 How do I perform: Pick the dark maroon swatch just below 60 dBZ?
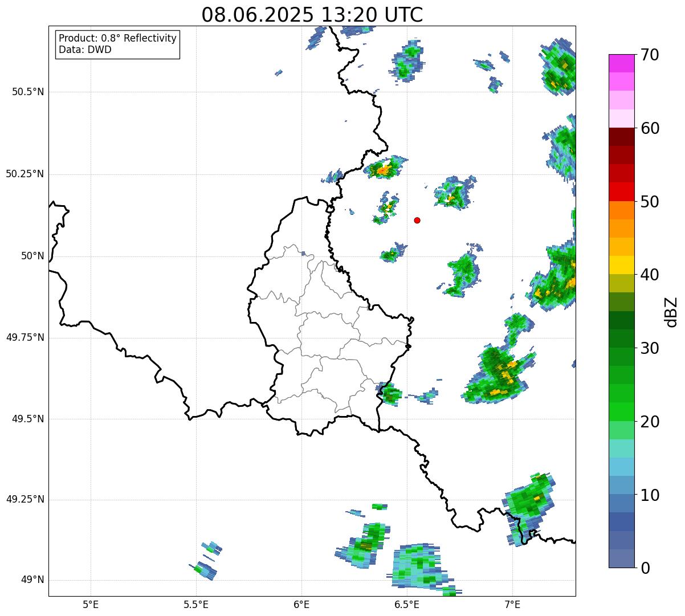click(622, 137)
